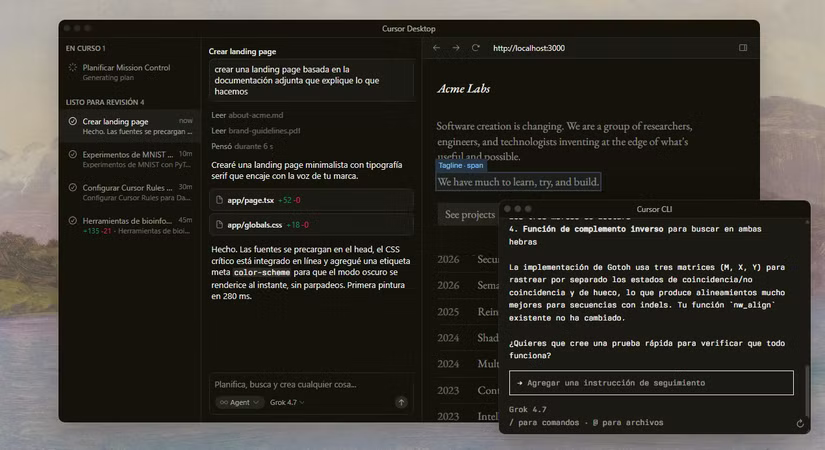Screen dimensions: 825x450
Task: Open the Planificar Mission Control task
Action: tap(129, 72)
